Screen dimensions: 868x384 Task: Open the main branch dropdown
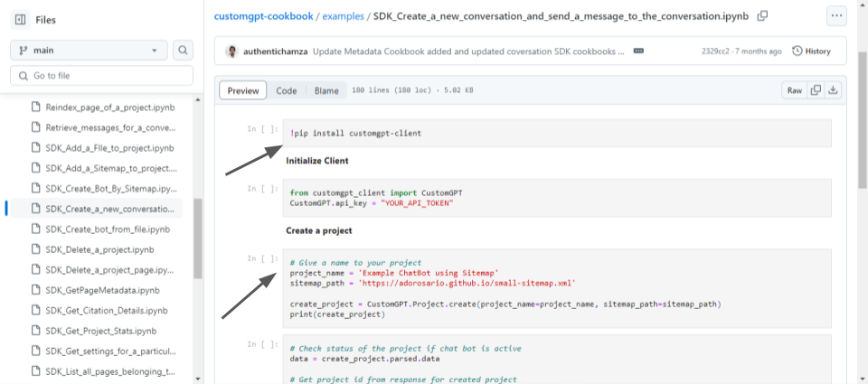click(x=89, y=50)
